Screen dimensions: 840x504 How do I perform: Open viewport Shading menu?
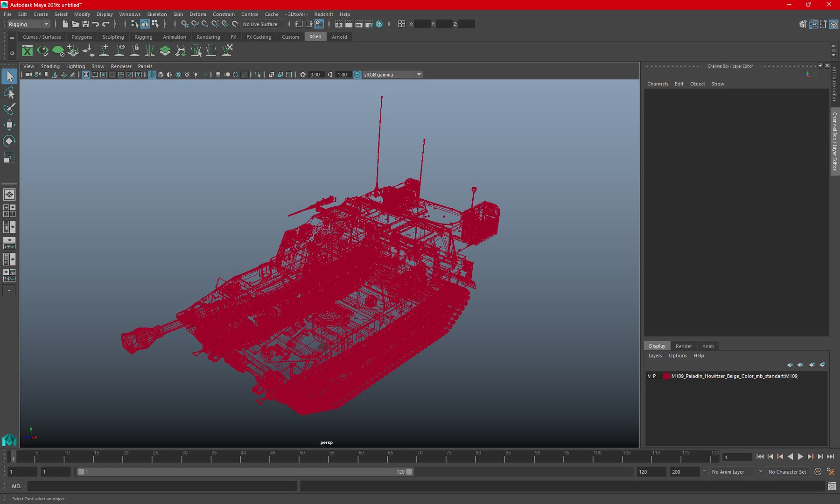[50, 66]
